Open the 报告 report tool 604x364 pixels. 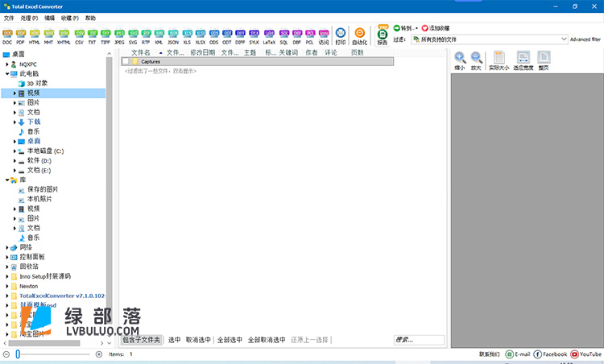click(382, 36)
